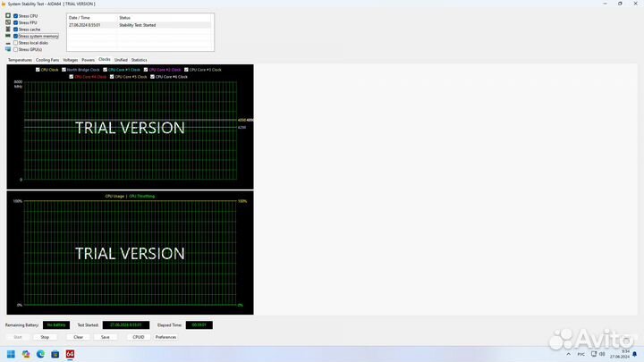Enable the Stress local disks checkbox
This screenshot has height=362, width=644.
(15, 43)
